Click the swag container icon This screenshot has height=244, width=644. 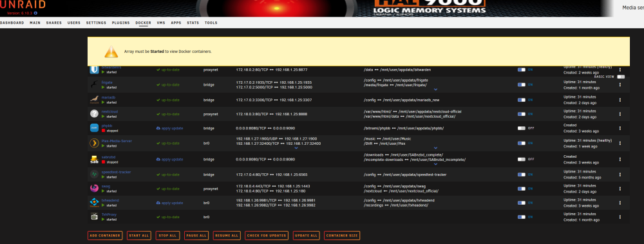pyautogui.click(x=95, y=189)
